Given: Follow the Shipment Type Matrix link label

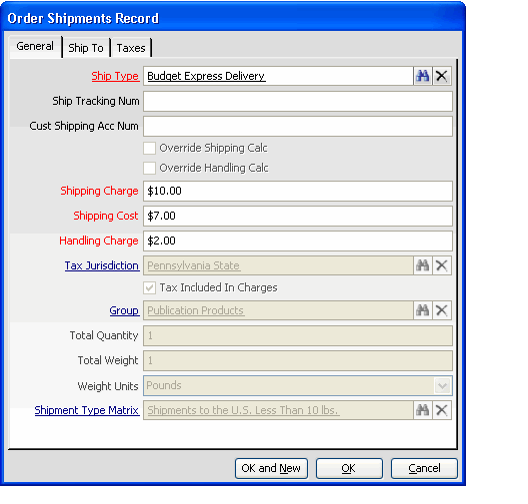Looking at the screenshot, I should click(x=87, y=410).
